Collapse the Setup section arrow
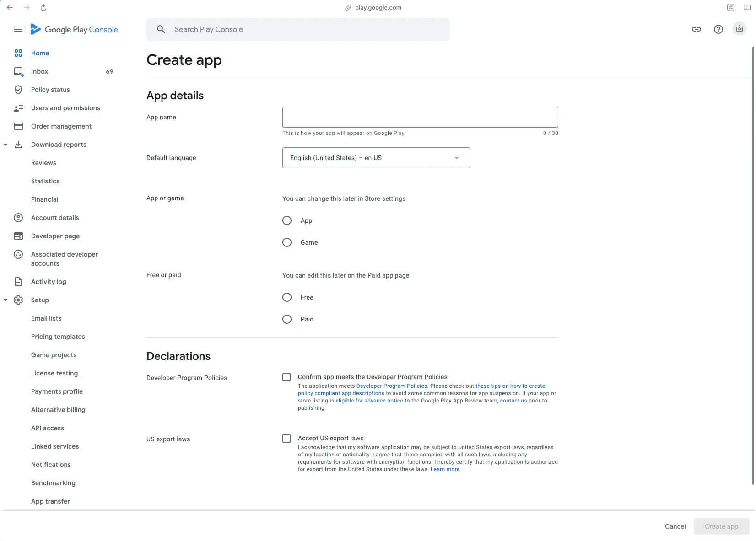Image resolution: width=756 pixels, height=541 pixels. [5, 300]
